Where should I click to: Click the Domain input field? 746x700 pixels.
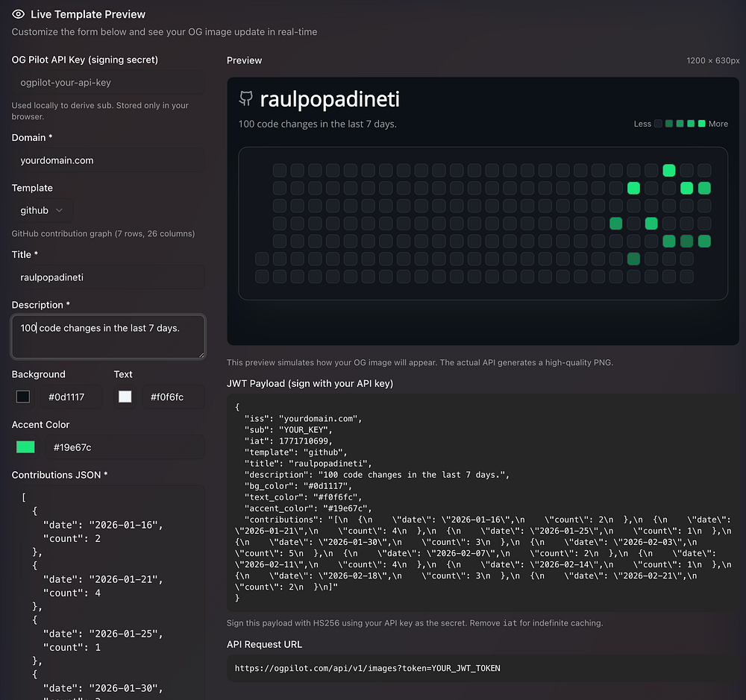[x=108, y=160]
